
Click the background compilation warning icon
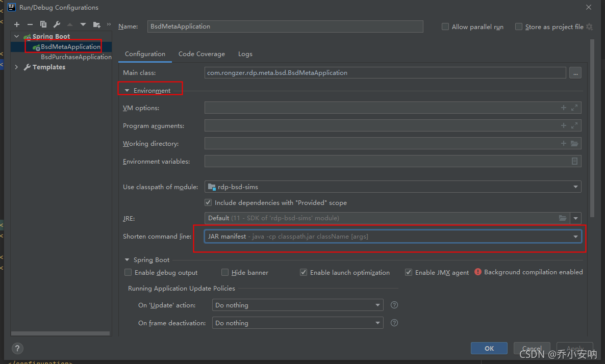(x=477, y=272)
